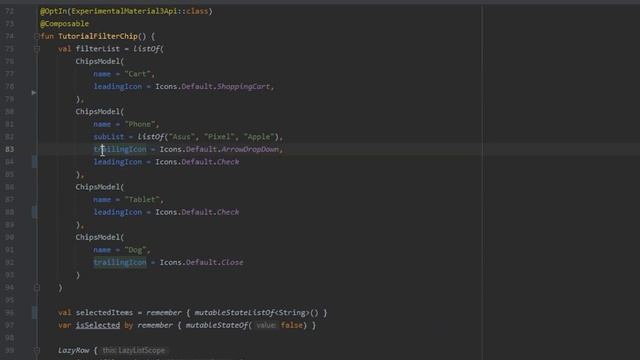The height and width of the screenshot is (360, 640).
Task: Click the highlighted trailingIcon on line 92
Action: point(120,262)
